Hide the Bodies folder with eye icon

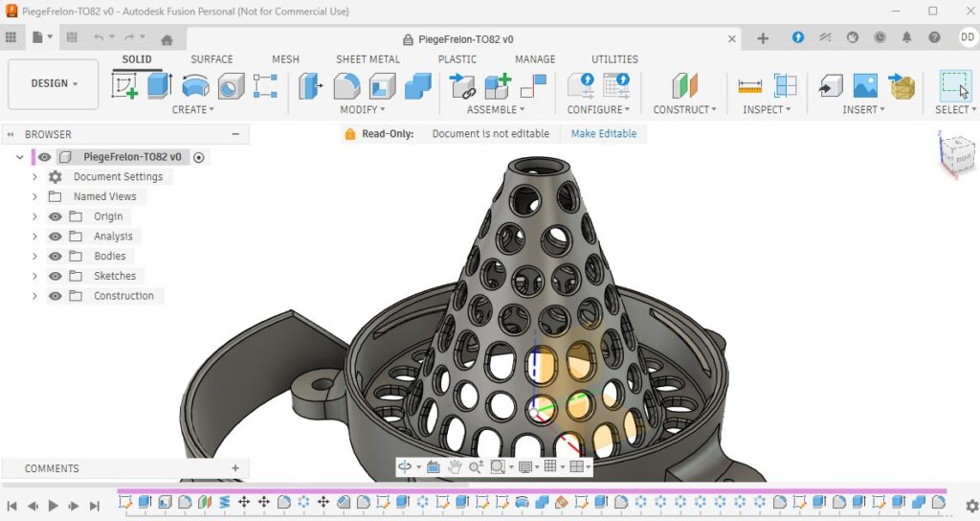(x=56, y=257)
